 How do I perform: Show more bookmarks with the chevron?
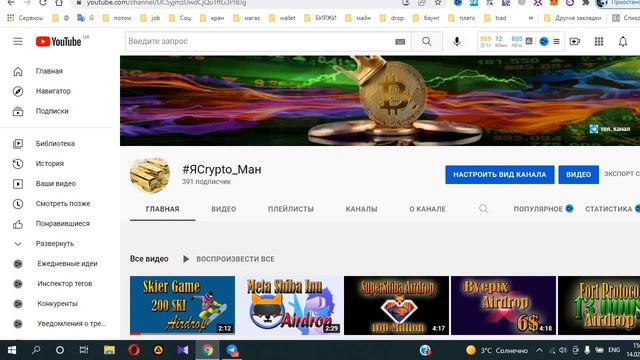[531, 18]
